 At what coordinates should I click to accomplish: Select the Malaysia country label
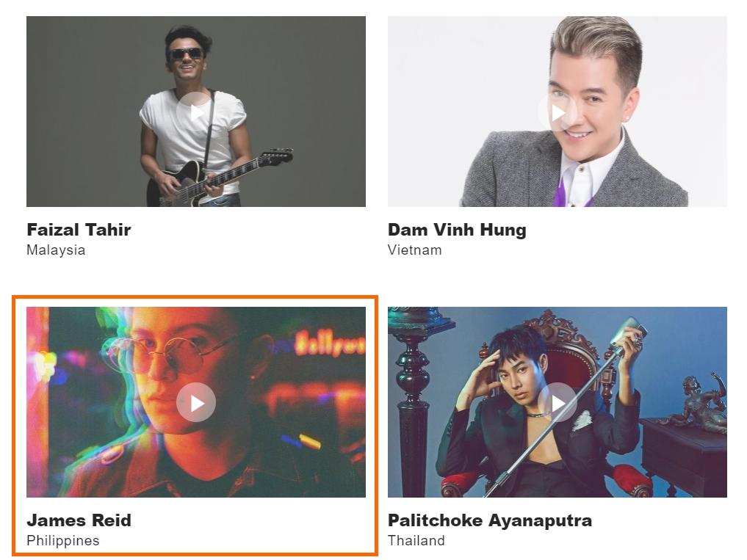pos(56,250)
